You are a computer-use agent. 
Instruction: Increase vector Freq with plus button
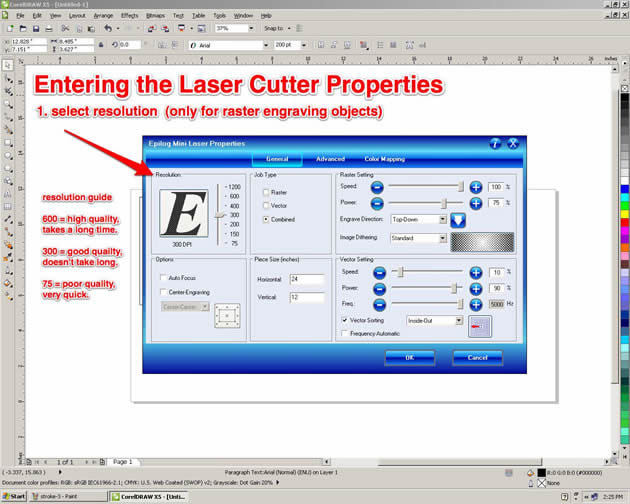tap(476, 304)
